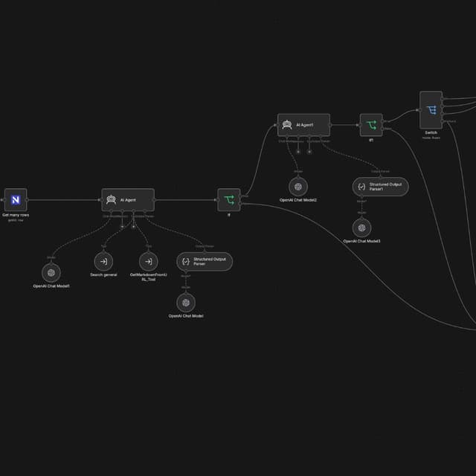Add a Memory sub-node under AI Agent1
Image resolution: width=476 pixels, height=476 pixels.
click(x=298, y=152)
